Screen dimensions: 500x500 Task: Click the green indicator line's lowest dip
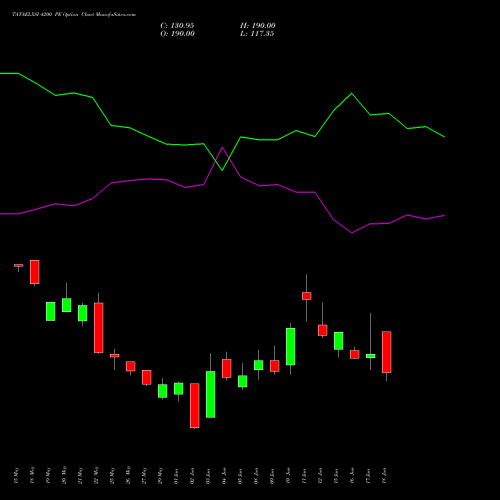click(222, 170)
